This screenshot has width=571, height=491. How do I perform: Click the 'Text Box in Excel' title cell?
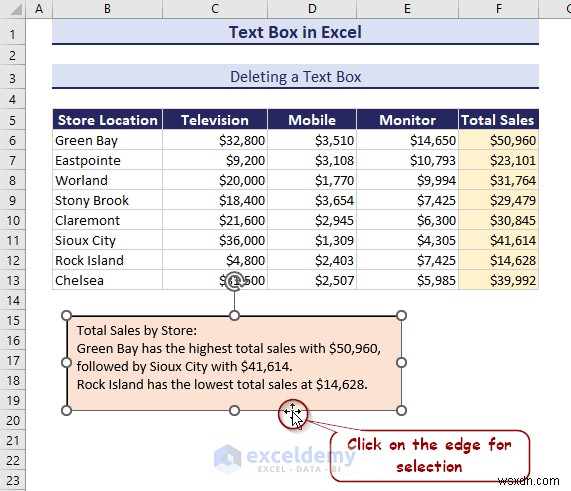click(x=295, y=32)
